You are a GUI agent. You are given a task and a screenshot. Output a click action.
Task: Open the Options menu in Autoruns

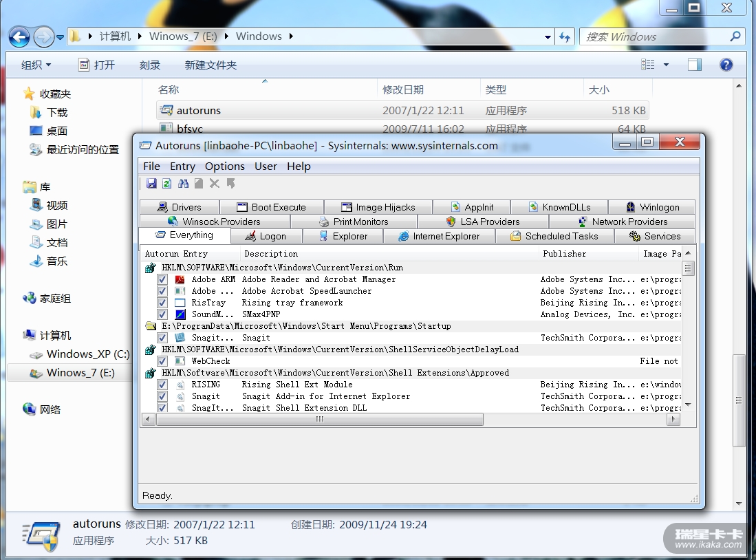pos(225,166)
